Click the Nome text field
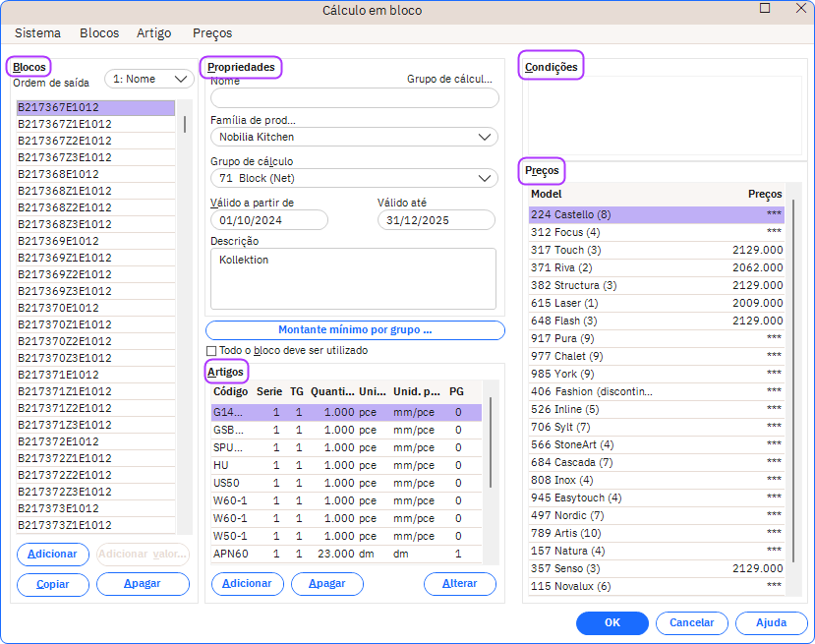The width and height of the screenshot is (815, 644). click(355, 97)
